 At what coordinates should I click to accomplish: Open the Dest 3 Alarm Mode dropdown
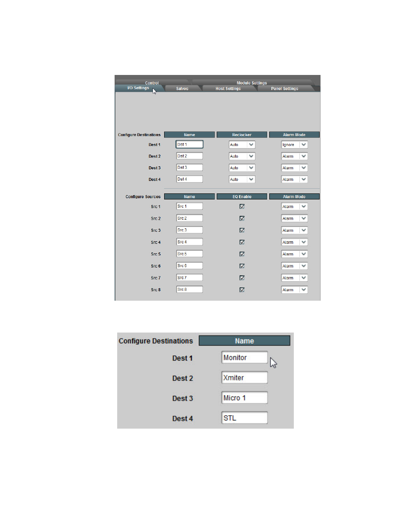tap(295, 168)
